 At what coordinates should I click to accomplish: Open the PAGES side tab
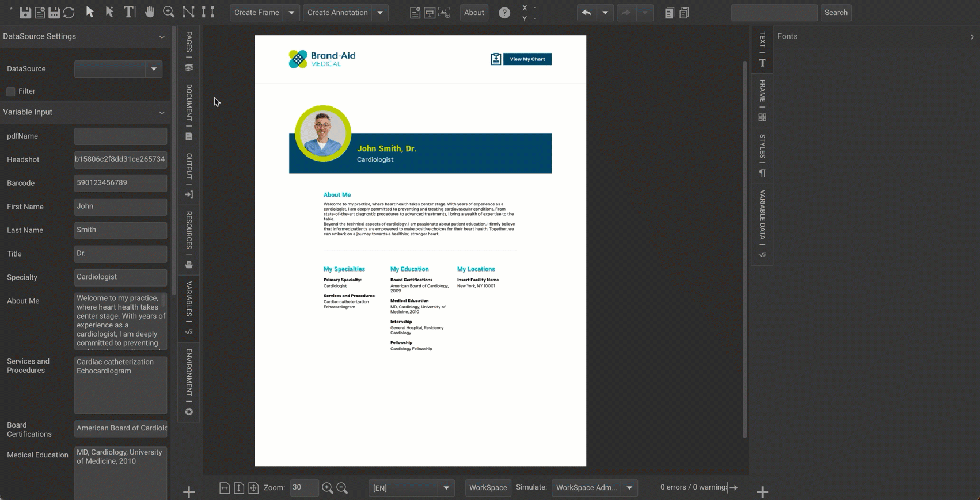[189, 52]
